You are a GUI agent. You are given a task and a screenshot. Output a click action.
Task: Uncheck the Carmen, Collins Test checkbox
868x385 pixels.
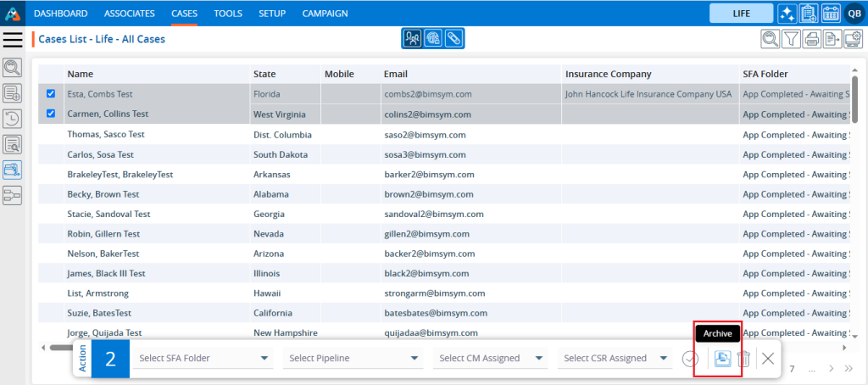(x=51, y=114)
